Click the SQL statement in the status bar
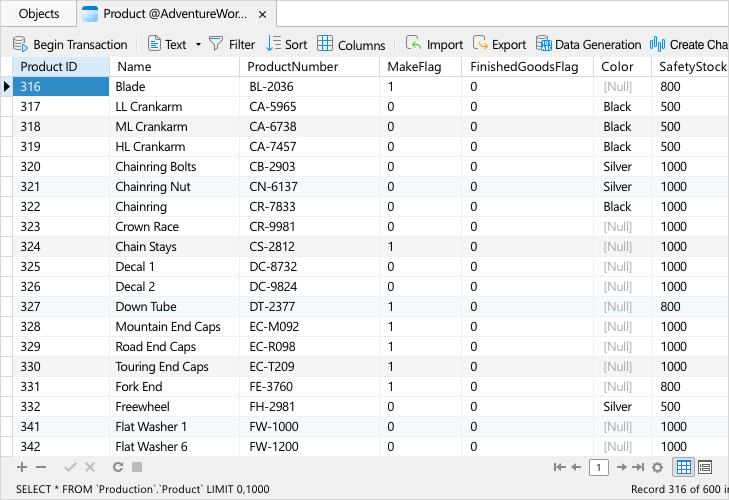Image resolution: width=729 pixels, height=500 pixels. [x=143, y=489]
